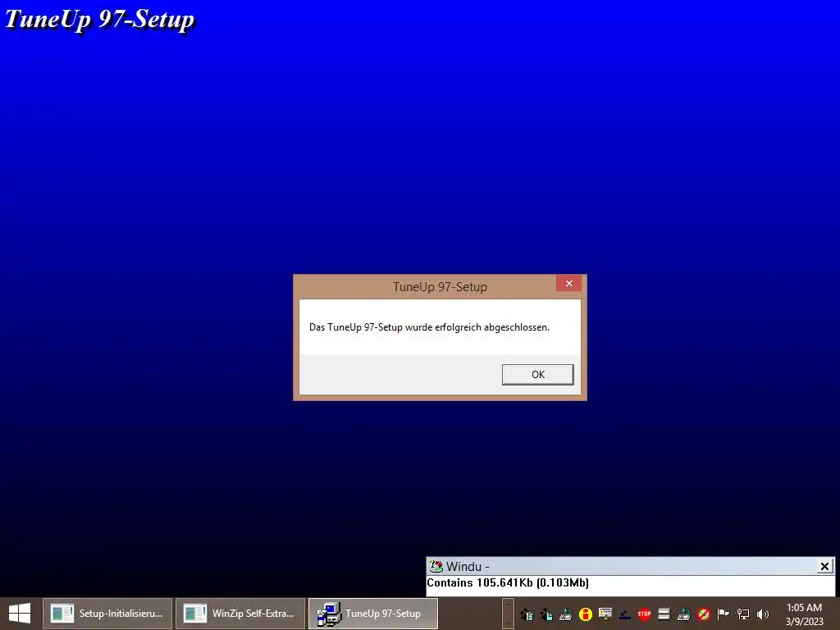Screen dimensions: 840x630
Task: Click the 'Contains 105.641Kb (0.103Mb)' text
Action: pyautogui.click(x=507, y=583)
